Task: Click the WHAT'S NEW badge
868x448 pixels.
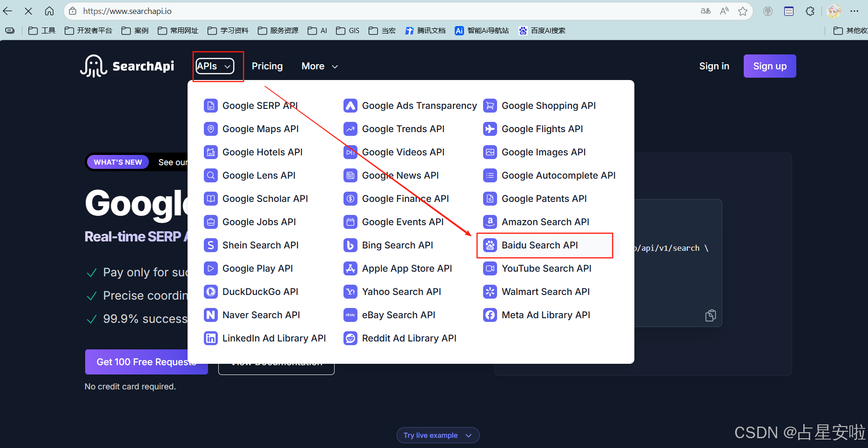Action: coord(118,162)
